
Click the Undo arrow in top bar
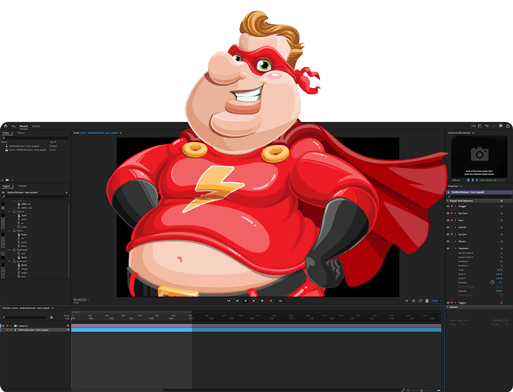click(x=487, y=126)
